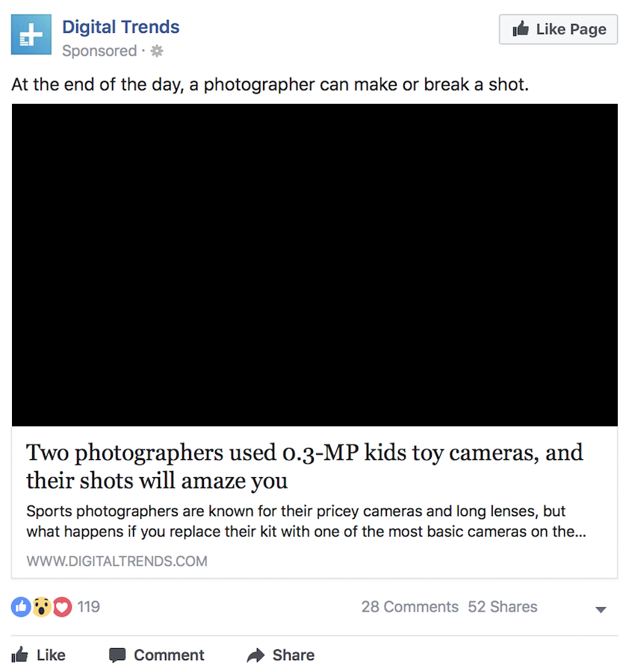Visit the WWW.DIGITALTRENDS.COM link
Screen dimensions: 629x672
[x=117, y=561]
